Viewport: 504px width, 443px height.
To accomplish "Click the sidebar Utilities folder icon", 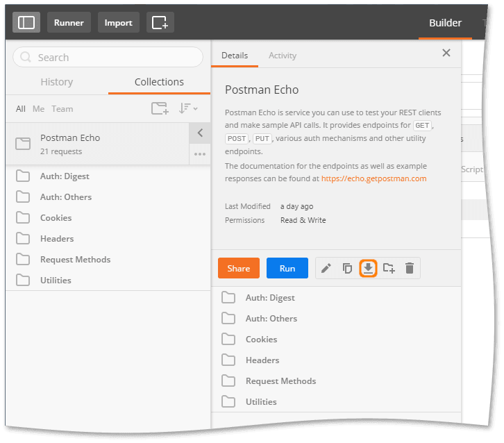I will tap(23, 280).
